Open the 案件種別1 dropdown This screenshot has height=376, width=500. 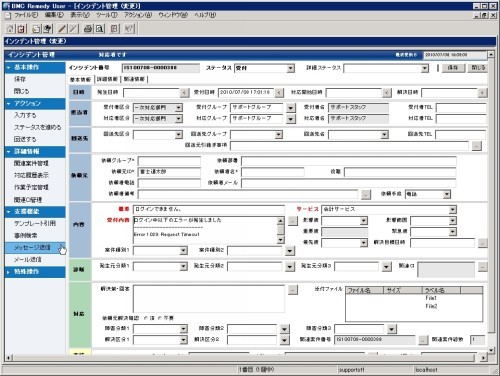pos(183,250)
